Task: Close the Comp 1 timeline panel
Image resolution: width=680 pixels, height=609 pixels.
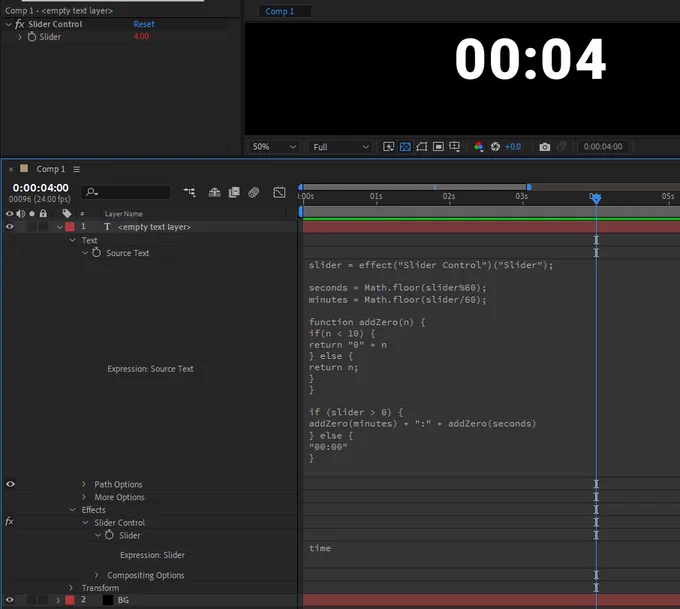Action: (11, 169)
